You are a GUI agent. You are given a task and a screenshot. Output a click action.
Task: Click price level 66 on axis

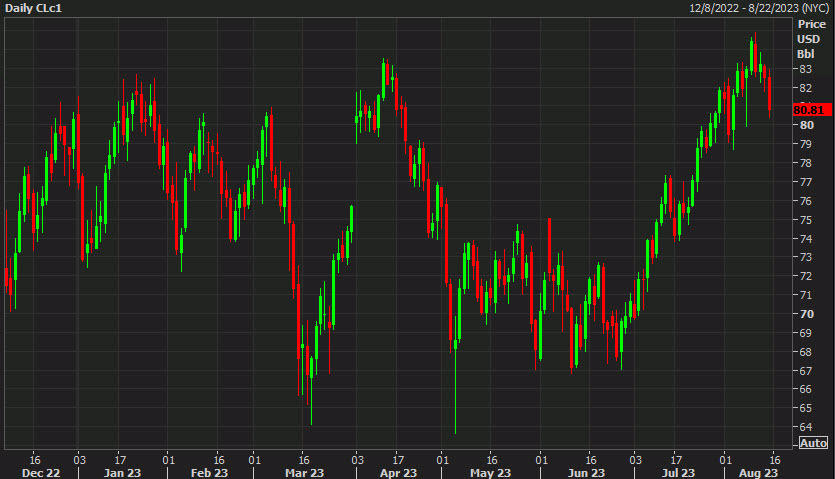tap(806, 389)
